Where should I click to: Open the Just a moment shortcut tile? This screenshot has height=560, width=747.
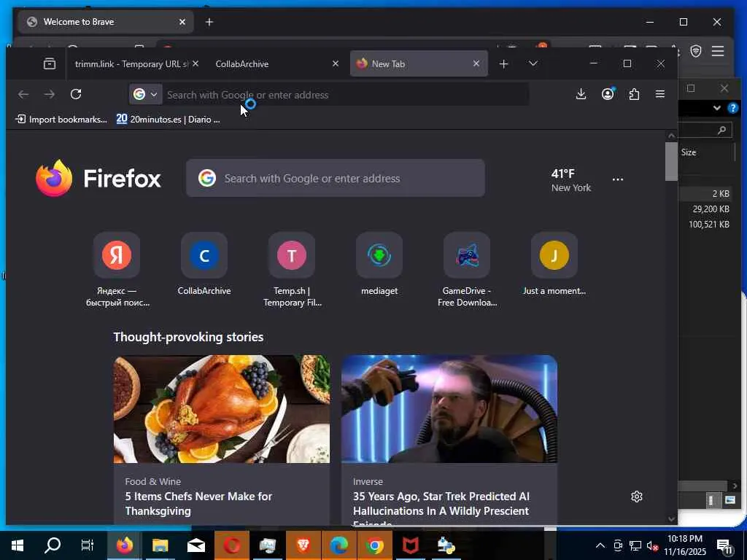(554, 264)
